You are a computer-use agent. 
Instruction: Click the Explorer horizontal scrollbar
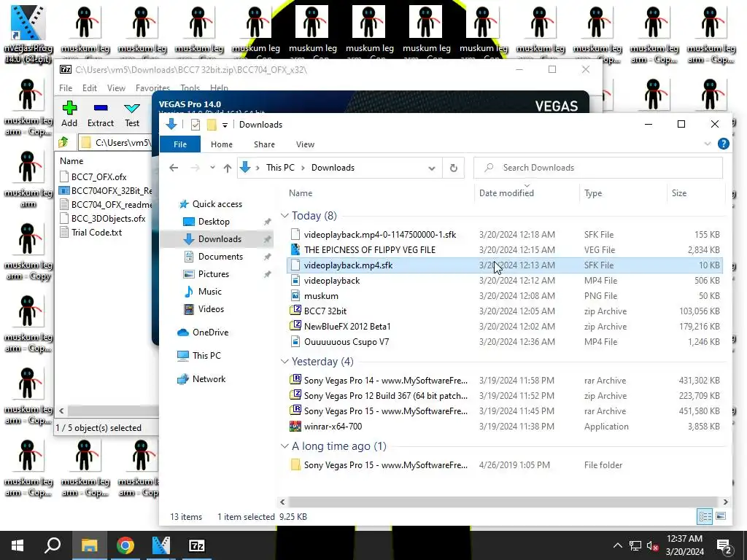point(503,502)
